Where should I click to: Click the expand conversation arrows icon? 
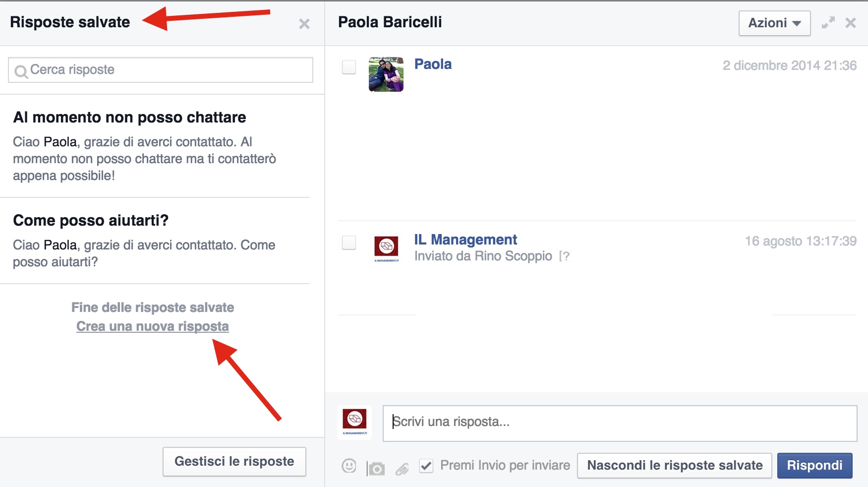(x=828, y=23)
